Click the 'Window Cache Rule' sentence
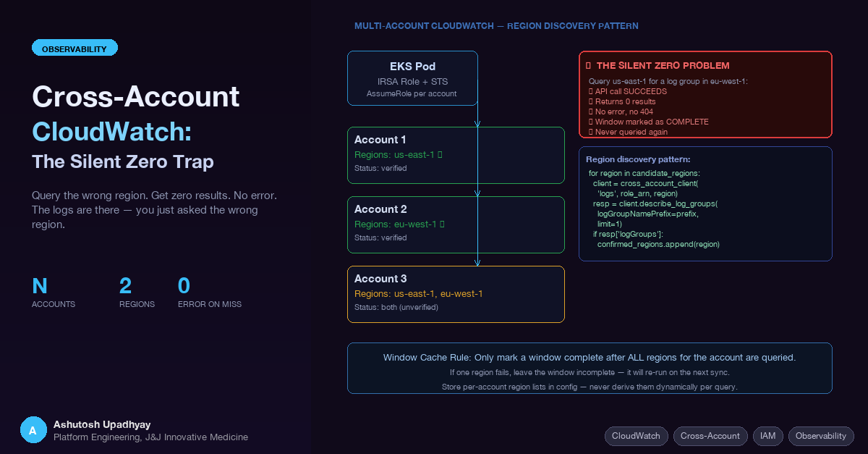 tap(590, 358)
